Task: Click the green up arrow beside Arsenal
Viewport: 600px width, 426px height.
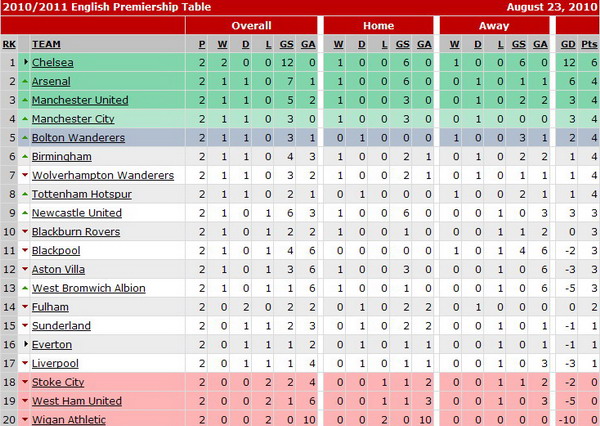Action: [25, 81]
